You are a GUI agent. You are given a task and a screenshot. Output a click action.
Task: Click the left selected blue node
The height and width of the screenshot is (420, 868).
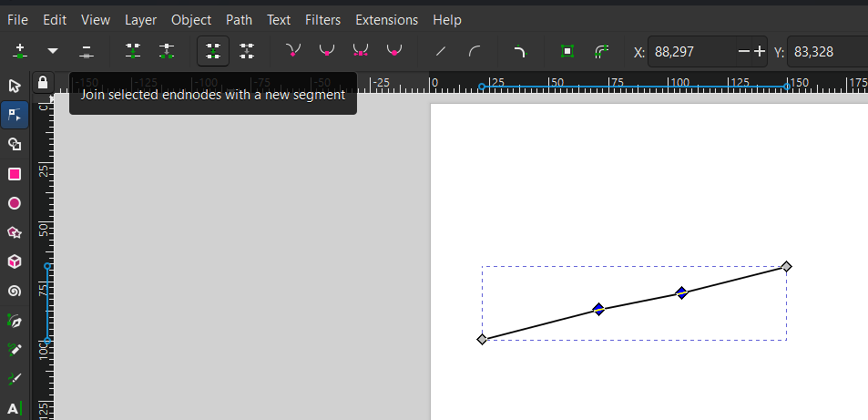(x=598, y=309)
